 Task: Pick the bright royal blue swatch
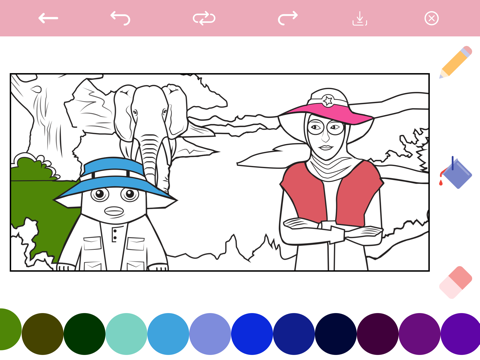(252, 334)
